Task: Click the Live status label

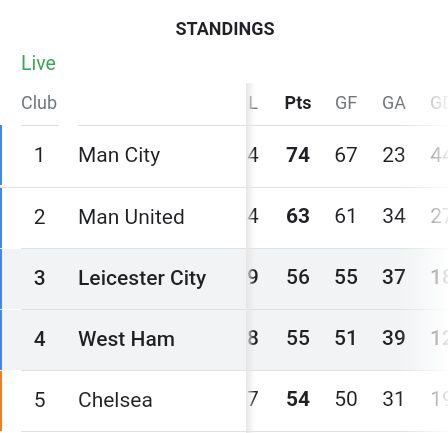Action: [x=38, y=63]
